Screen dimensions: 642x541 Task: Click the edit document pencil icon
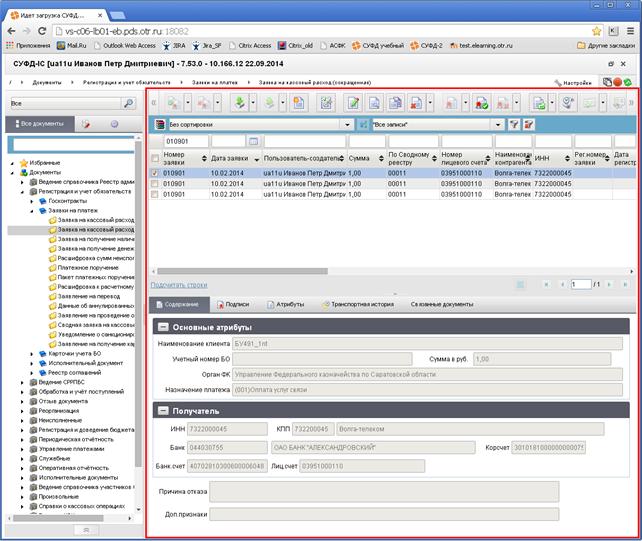coord(353,103)
